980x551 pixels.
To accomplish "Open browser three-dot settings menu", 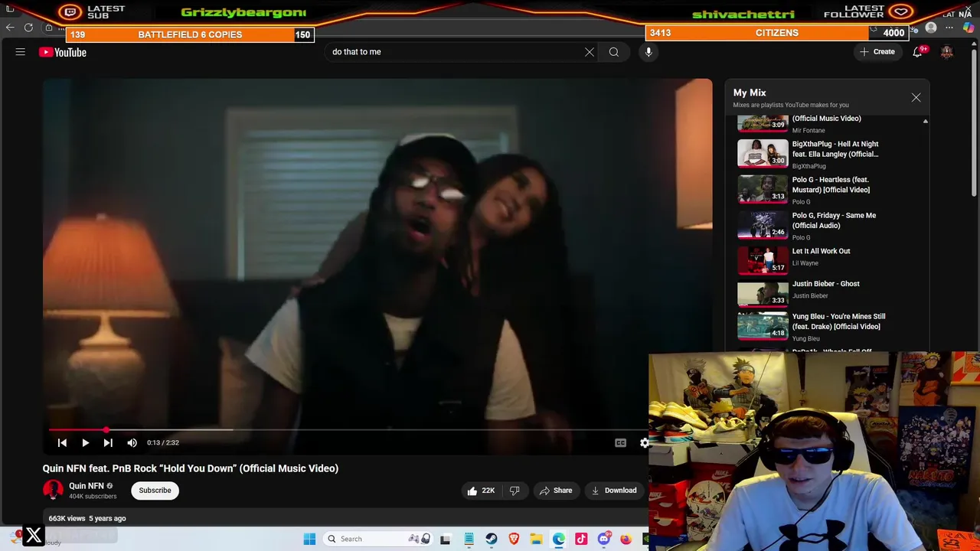I will (949, 28).
